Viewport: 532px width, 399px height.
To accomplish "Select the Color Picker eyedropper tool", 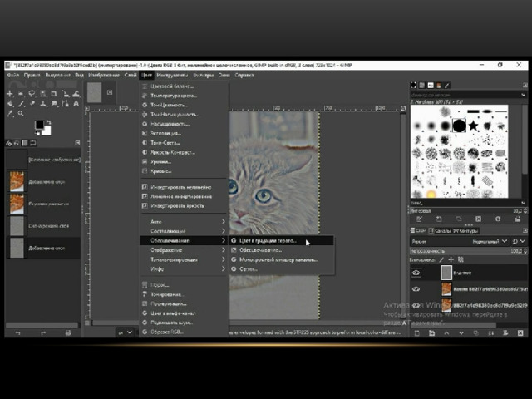I will tap(10, 113).
